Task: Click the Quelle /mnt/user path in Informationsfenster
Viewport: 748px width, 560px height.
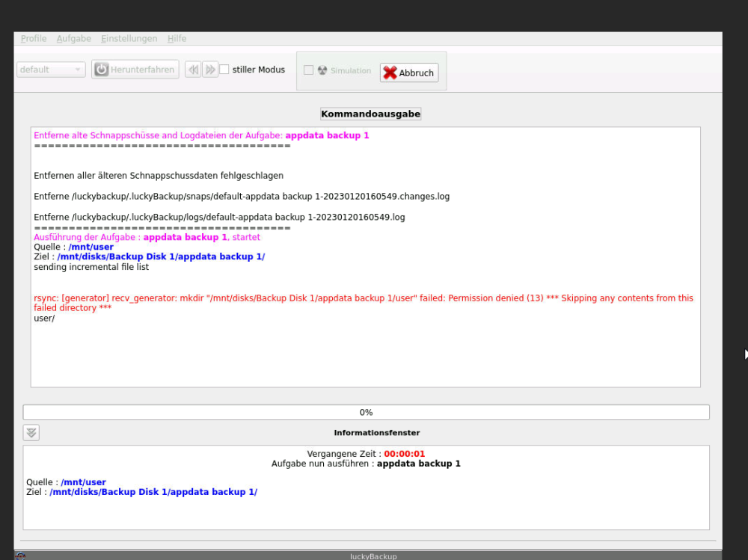Action: click(x=84, y=482)
